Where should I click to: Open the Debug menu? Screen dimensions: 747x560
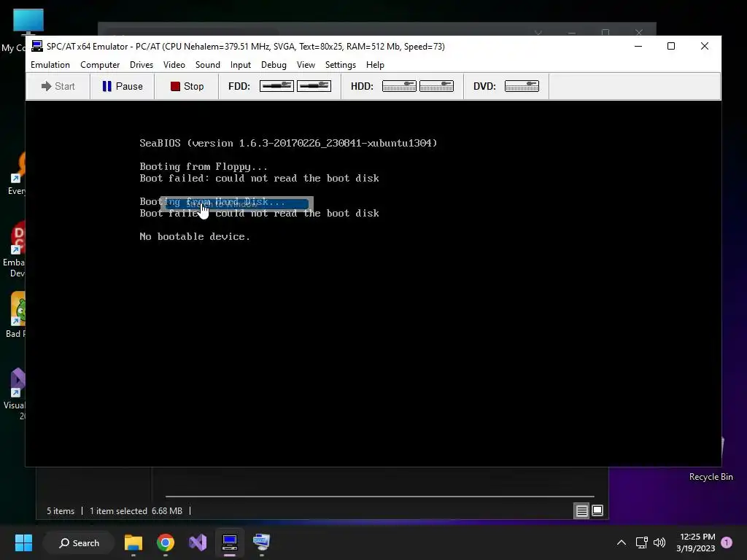(274, 65)
